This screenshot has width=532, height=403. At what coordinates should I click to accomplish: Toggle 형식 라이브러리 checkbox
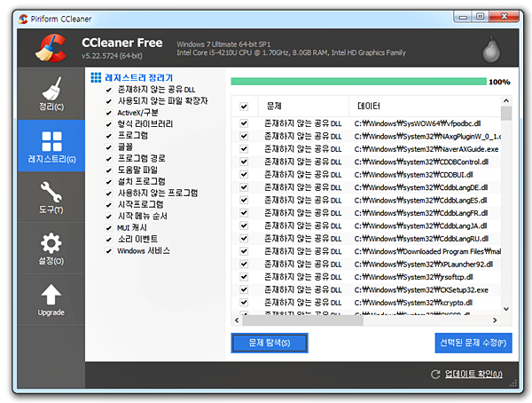pos(108,124)
